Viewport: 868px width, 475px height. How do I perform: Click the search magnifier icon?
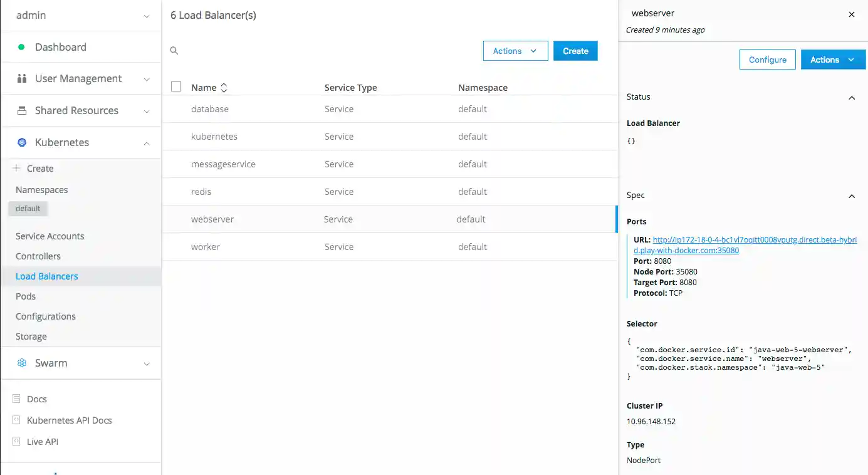[x=174, y=51]
